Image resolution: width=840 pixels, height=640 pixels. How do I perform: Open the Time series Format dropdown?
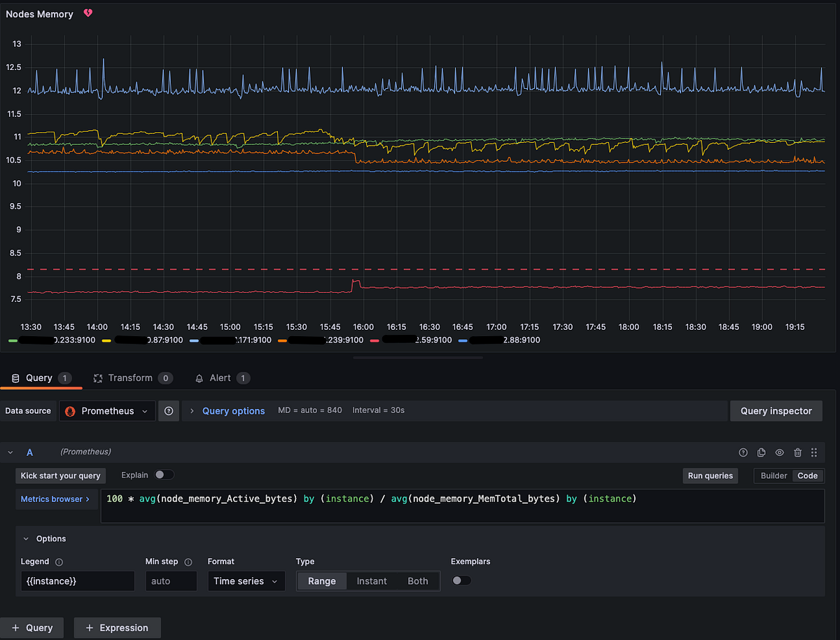coord(246,580)
